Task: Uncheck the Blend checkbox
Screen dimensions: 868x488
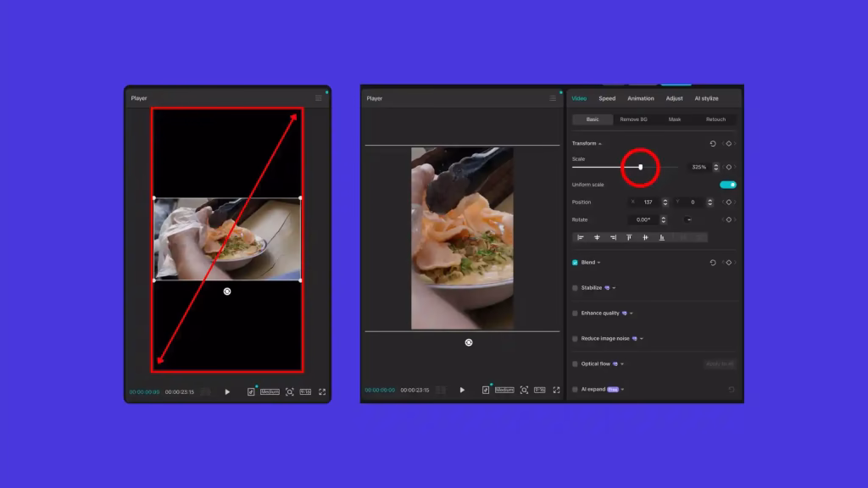Action: tap(575, 263)
